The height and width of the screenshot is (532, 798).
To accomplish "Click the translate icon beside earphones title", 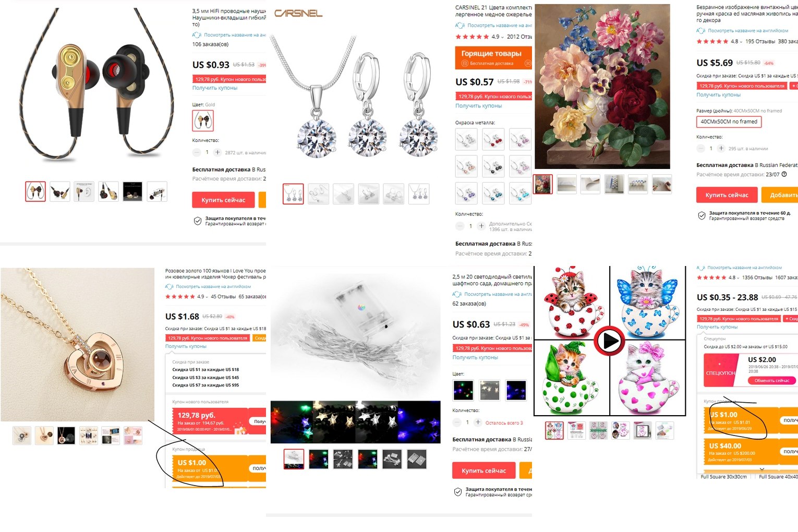I will click(197, 35).
